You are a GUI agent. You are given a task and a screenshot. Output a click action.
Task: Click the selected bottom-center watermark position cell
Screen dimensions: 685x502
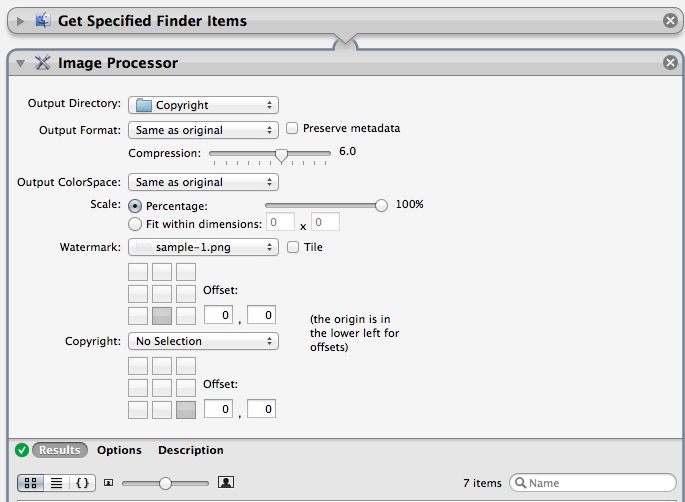click(x=162, y=316)
